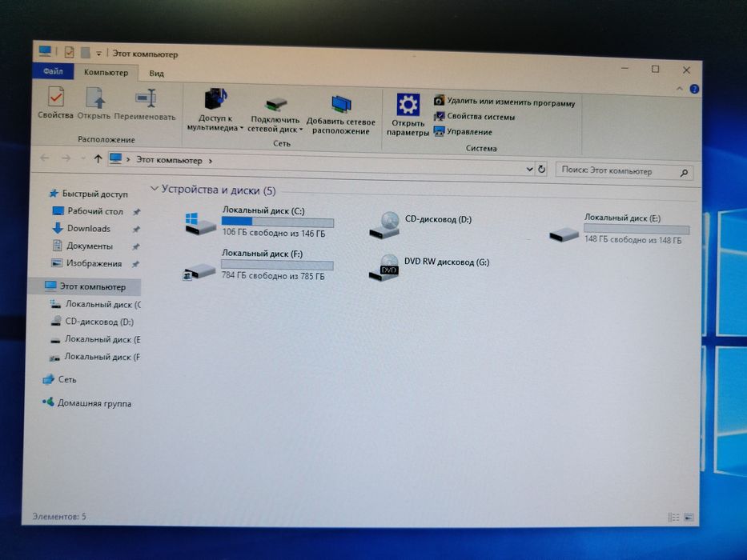Viewport: 747px width, 560px height.
Task: Unpin Downloads via its pin icon
Action: 136,230
